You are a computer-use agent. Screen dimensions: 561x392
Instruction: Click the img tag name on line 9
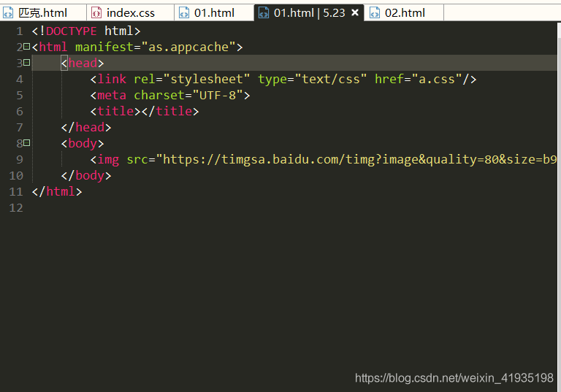(108, 160)
